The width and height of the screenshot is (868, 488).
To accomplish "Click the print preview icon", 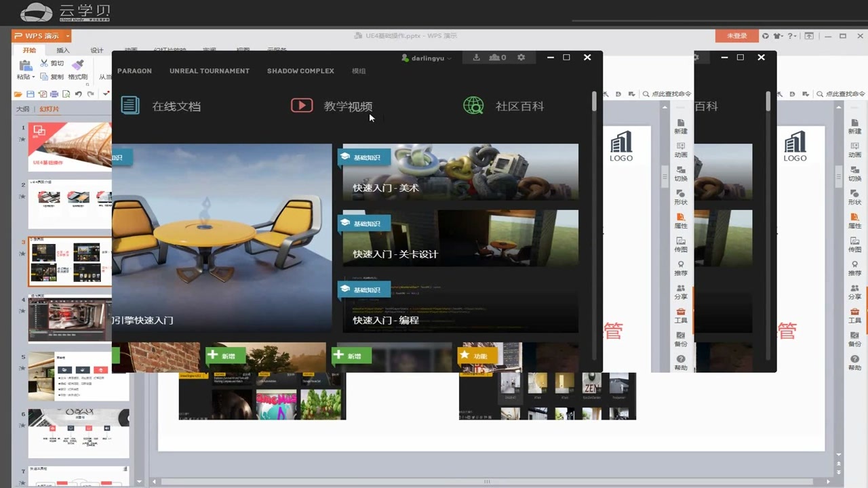I will 66,94.
